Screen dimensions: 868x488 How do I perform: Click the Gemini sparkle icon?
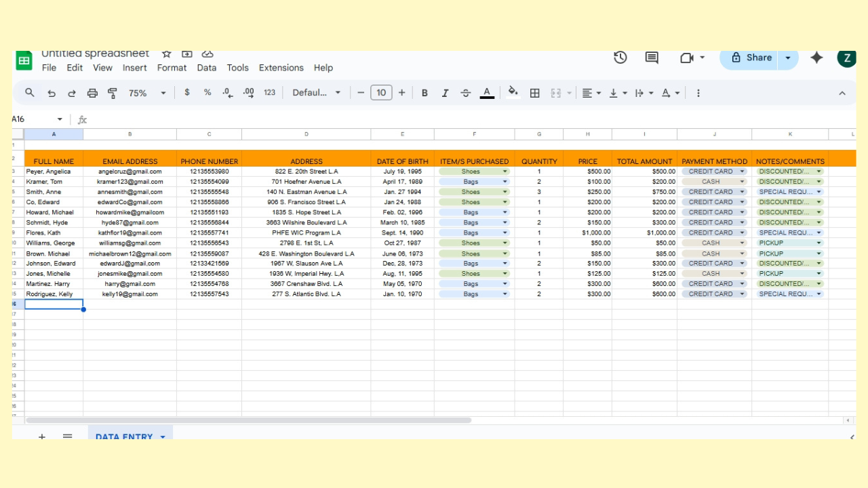coord(816,58)
